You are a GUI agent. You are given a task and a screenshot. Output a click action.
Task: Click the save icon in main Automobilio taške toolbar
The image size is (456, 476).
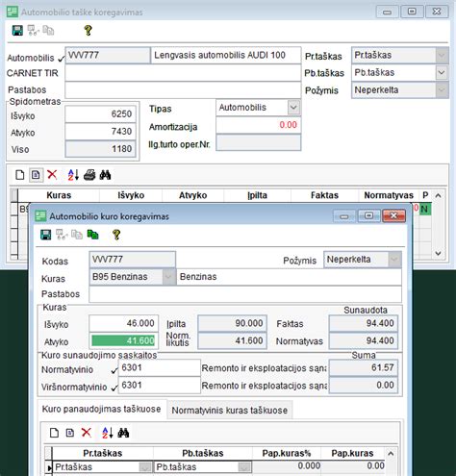coord(17,31)
